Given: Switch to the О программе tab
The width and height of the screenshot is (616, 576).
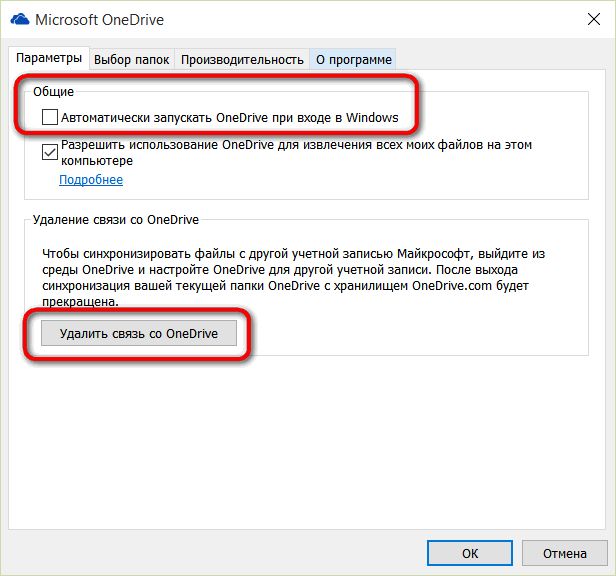Looking at the screenshot, I should (x=353, y=59).
